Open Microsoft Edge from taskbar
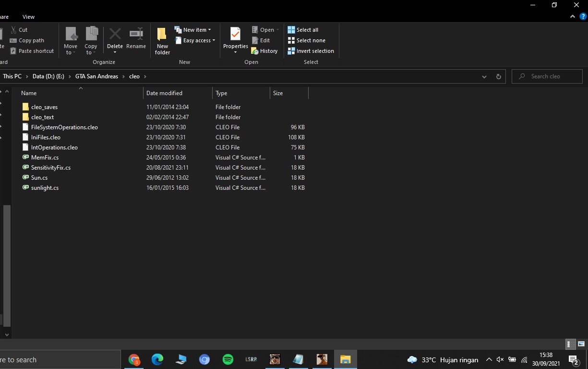This screenshot has height=369, width=588. click(x=157, y=359)
